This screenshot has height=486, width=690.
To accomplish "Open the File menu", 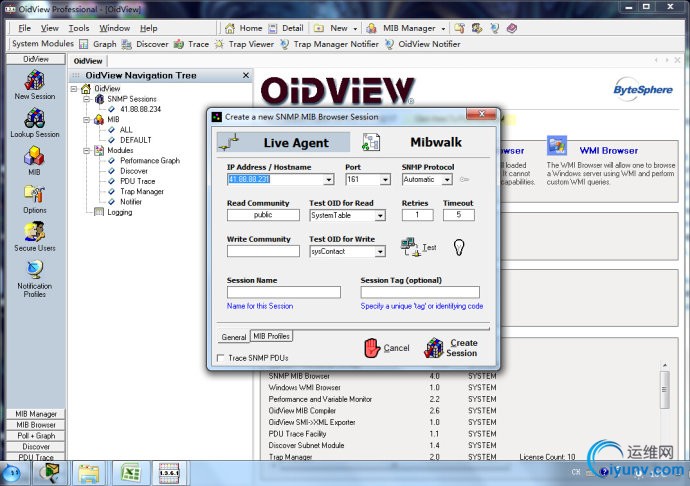I will point(25,28).
